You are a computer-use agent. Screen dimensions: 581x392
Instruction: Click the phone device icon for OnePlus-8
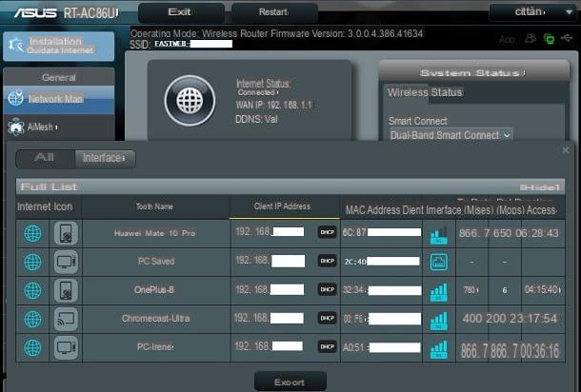coord(66,290)
